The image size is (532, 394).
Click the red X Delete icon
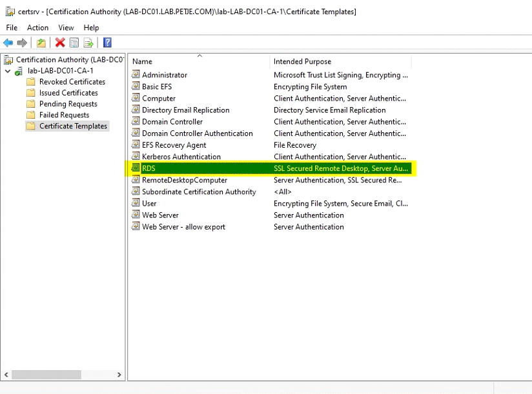60,43
